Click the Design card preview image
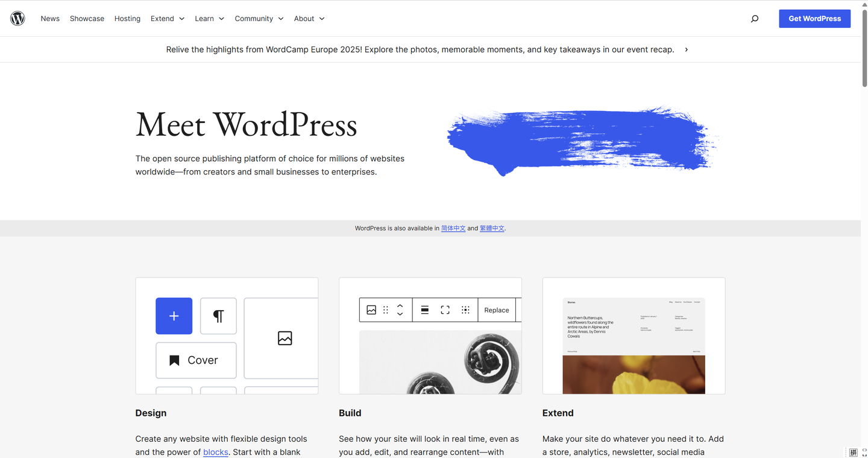This screenshot has width=868, height=458. (x=227, y=336)
